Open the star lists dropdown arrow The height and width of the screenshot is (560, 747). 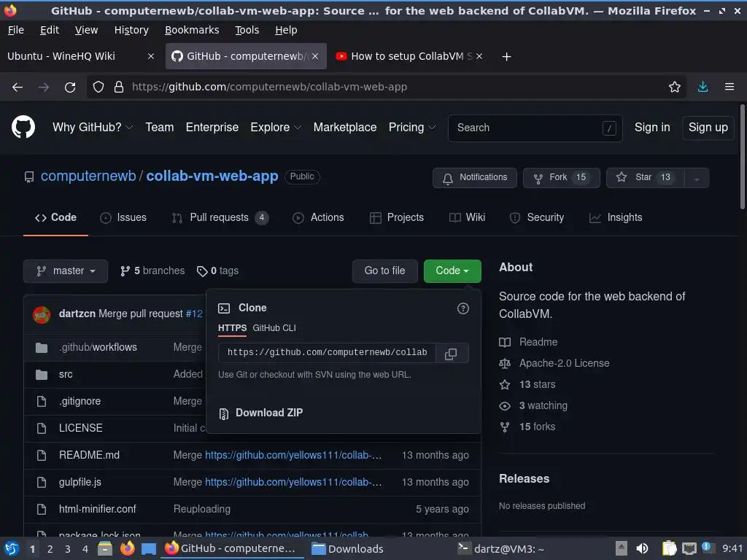click(x=697, y=178)
